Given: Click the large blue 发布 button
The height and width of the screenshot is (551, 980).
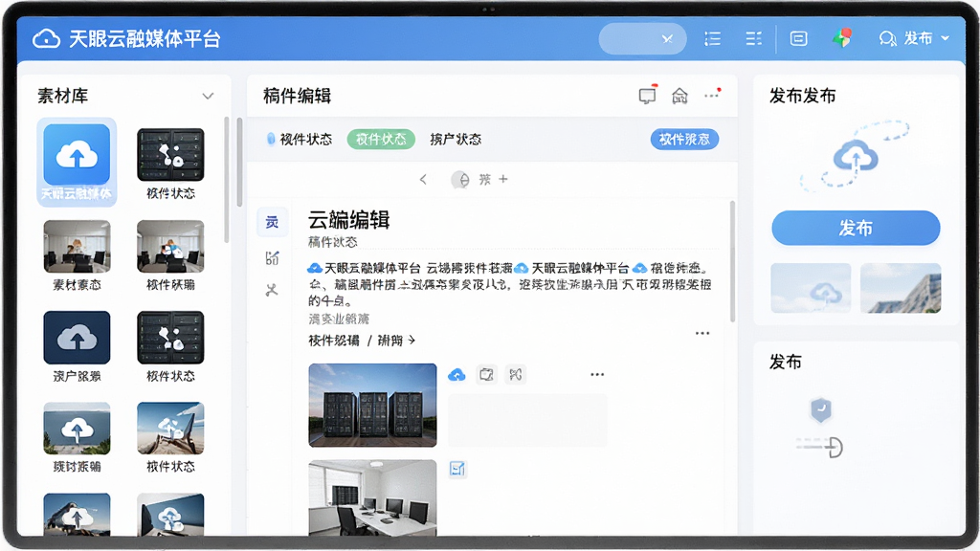Looking at the screenshot, I should [856, 228].
